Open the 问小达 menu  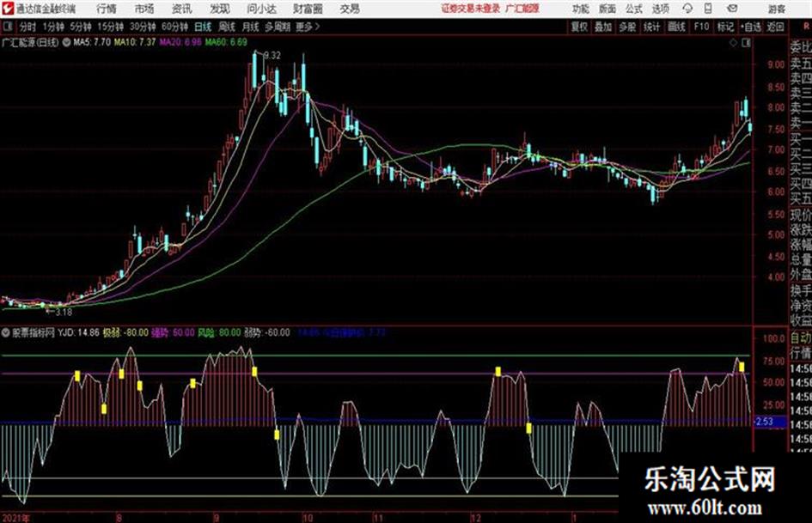point(261,9)
